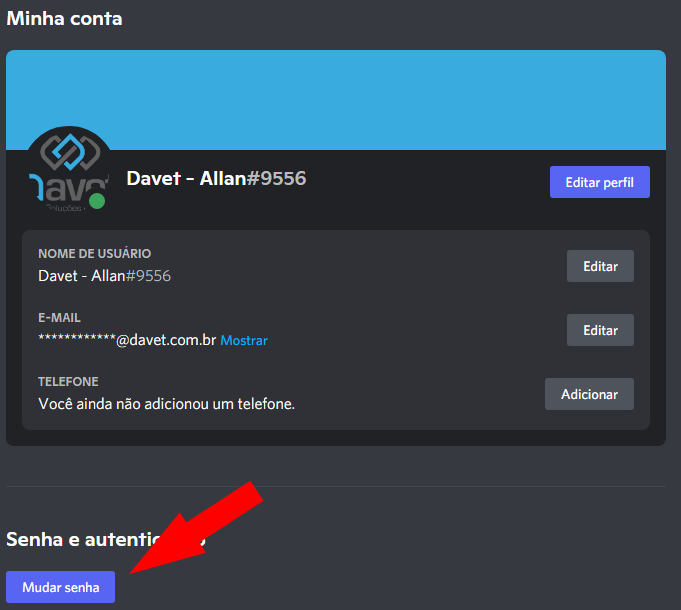Select the Minha conta heading
Image resolution: width=681 pixels, height=610 pixels.
[x=65, y=18]
